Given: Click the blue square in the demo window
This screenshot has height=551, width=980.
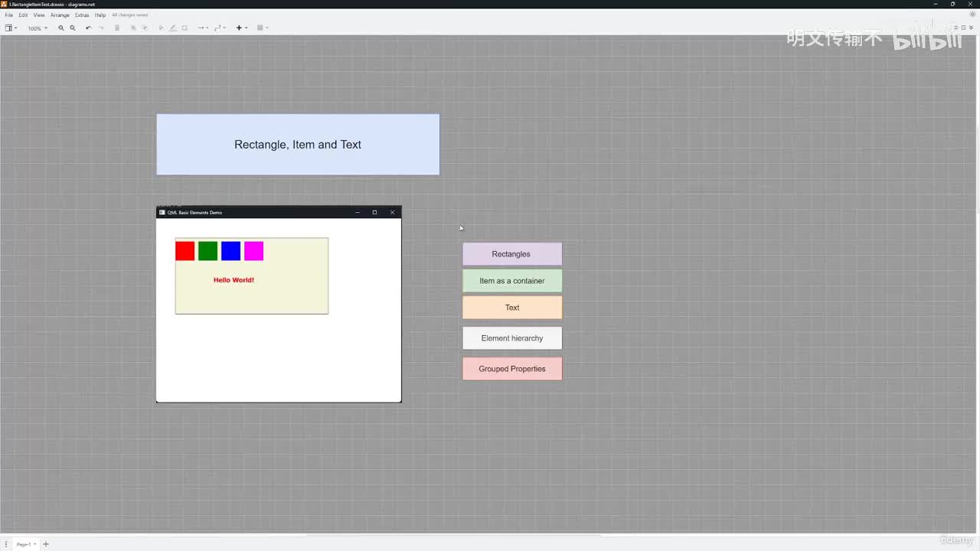Looking at the screenshot, I should (230, 251).
